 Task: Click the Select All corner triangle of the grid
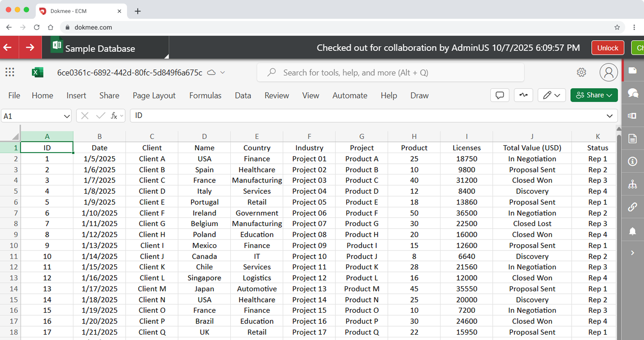[15, 136]
